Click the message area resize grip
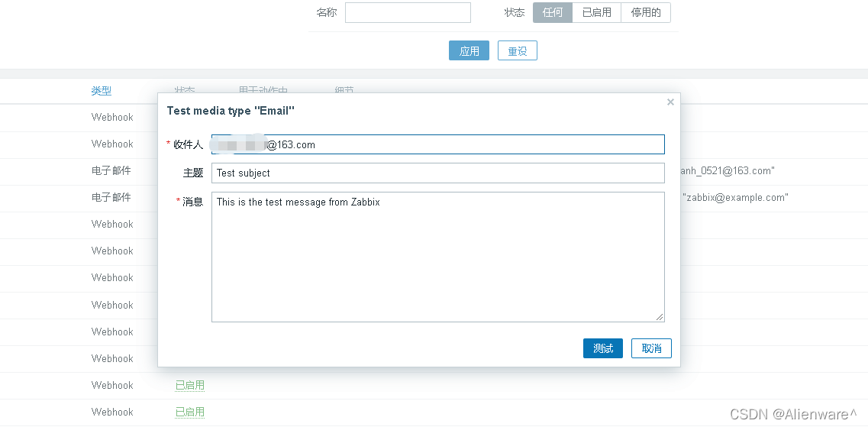Screen dimensions: 868x427 [660, 317]
